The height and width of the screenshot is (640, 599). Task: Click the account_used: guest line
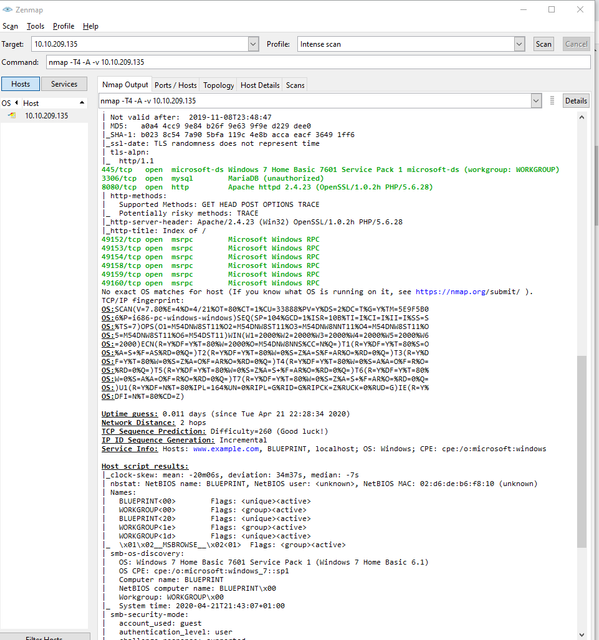click(160, 623)
